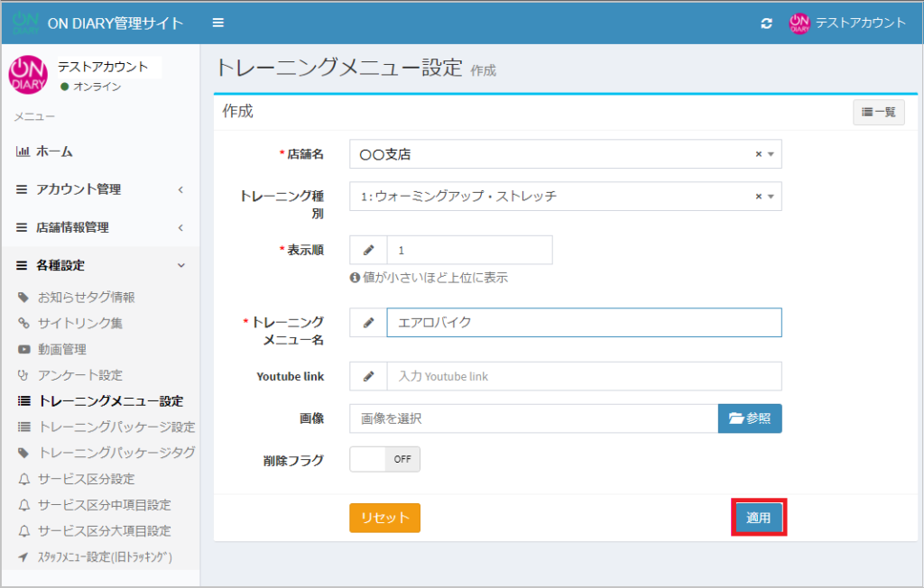Select トレーニングパッケージ設定 in sidebar
Viewport: 924px width, 588px height.
[x=117, y=427]
